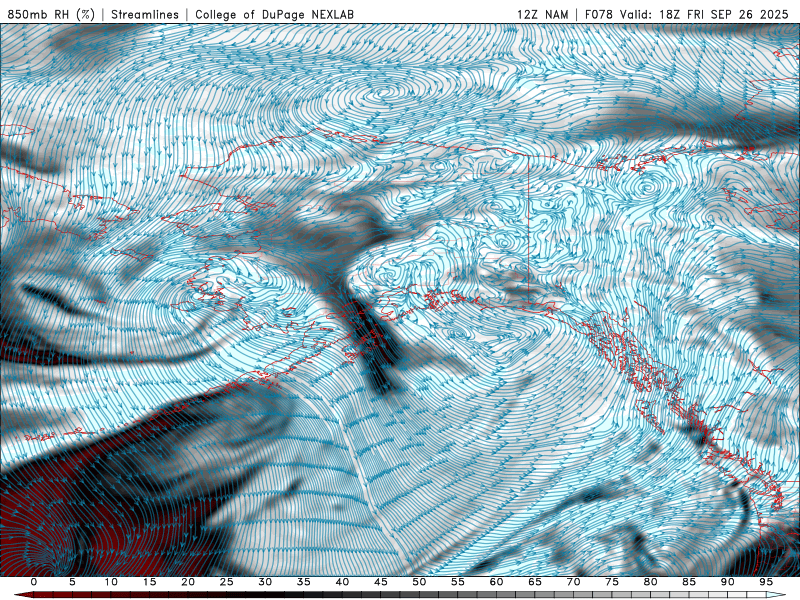This screenshot has width=800, height=600.
Task: Click the '20' value on the color scale
Action: pos(188,582)
